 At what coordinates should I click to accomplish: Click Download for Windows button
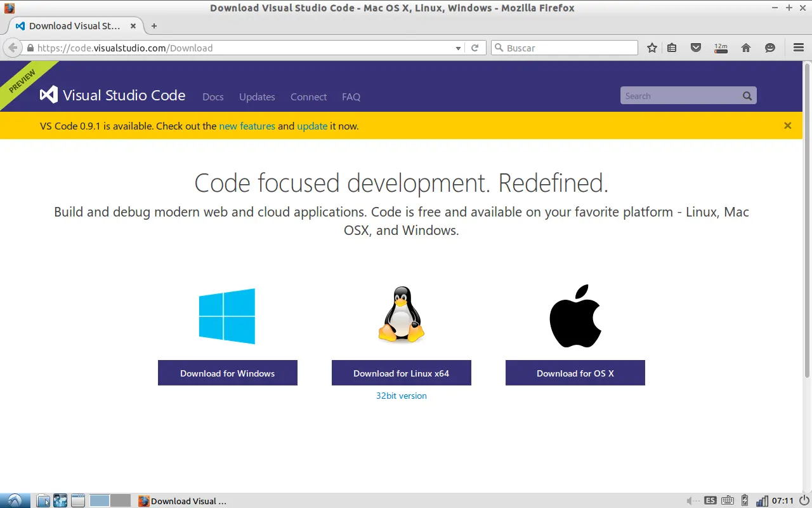point(228,373)
